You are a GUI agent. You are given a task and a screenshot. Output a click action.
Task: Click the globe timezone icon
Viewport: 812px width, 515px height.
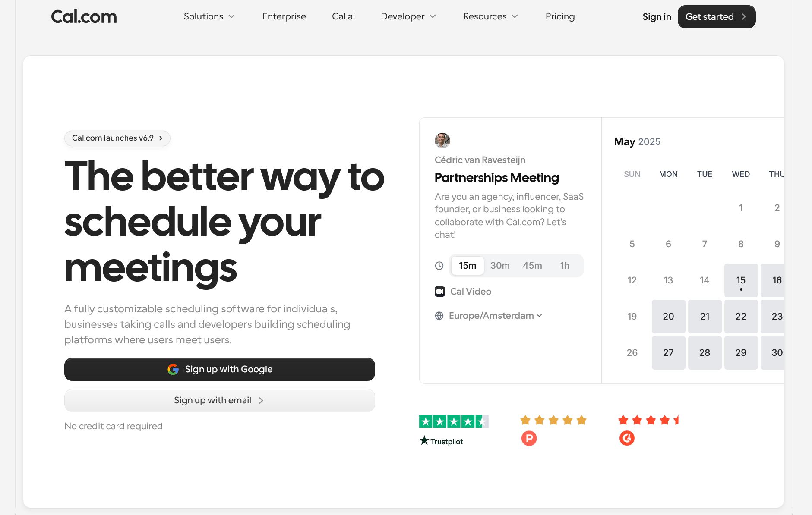(439, 316)
